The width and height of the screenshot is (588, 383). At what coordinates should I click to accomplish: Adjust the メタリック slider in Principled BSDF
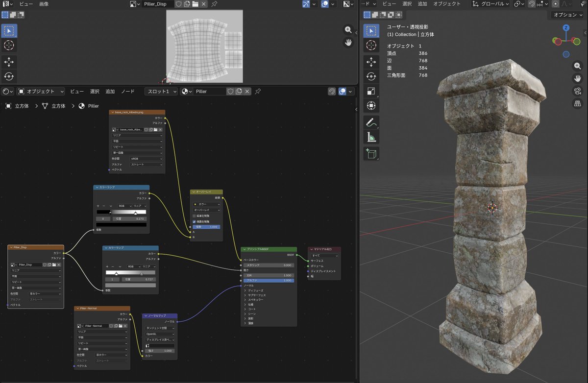pyautogui.click(x=269, y=265)
